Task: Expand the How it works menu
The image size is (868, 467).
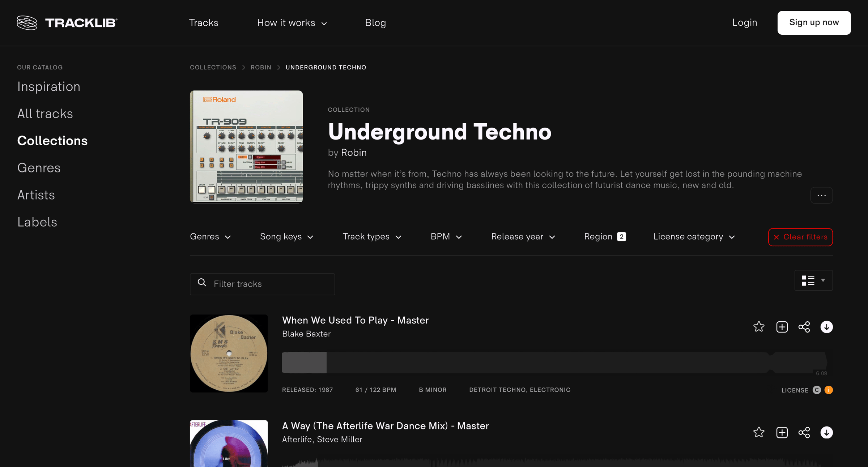Action: pyautogui.click(x=292, y=23)
